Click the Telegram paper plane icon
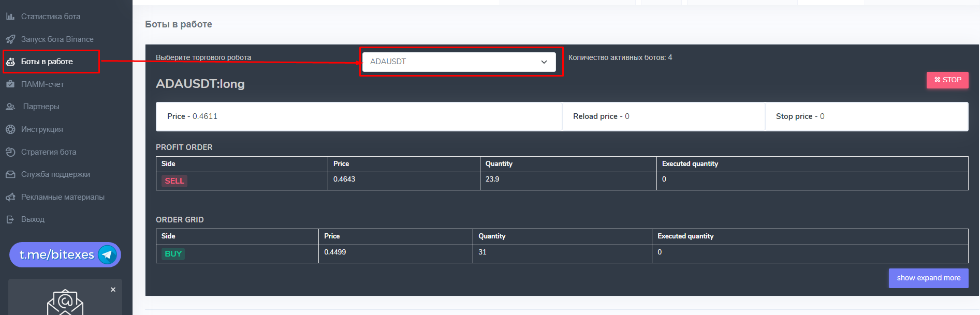Image resolution: width=980 pixels, height=315 pixels. (x=107, y=254)
